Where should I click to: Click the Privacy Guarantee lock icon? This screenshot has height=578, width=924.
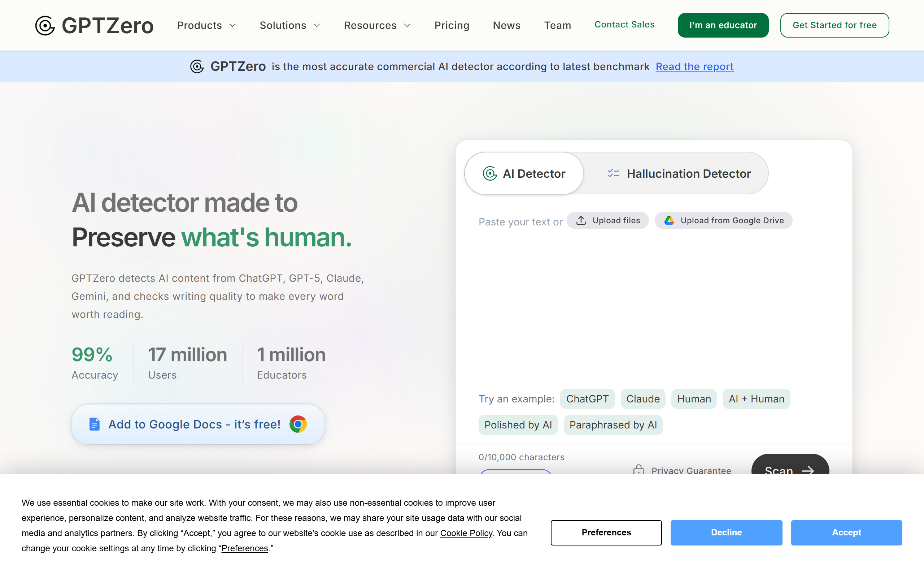639,469
